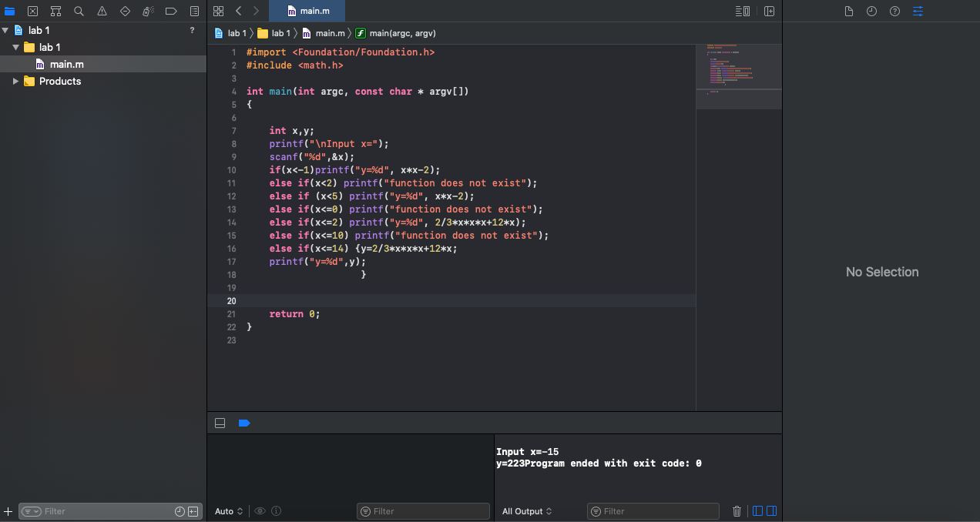Click the related items grid icon
The width and height of the screenshot is (980, 522).
pyautogui.click(x=219, y=11)
